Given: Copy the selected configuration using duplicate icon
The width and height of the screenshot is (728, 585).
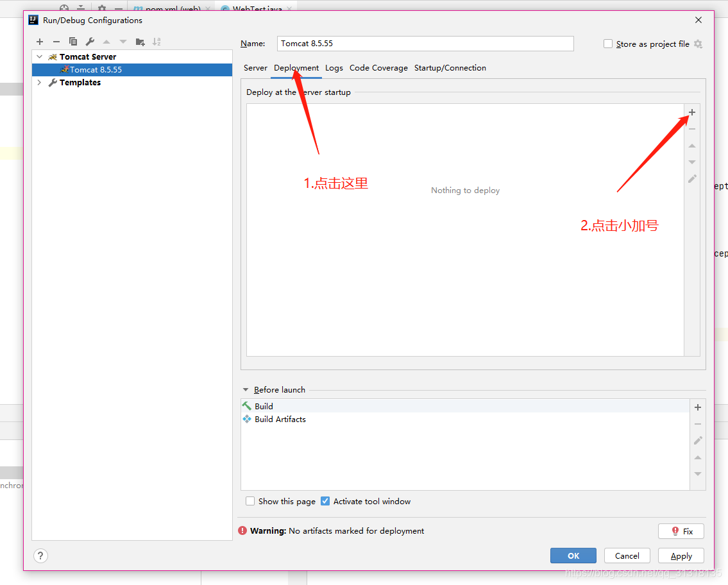Looking at the screenshot, I should [x=73, y=41].
